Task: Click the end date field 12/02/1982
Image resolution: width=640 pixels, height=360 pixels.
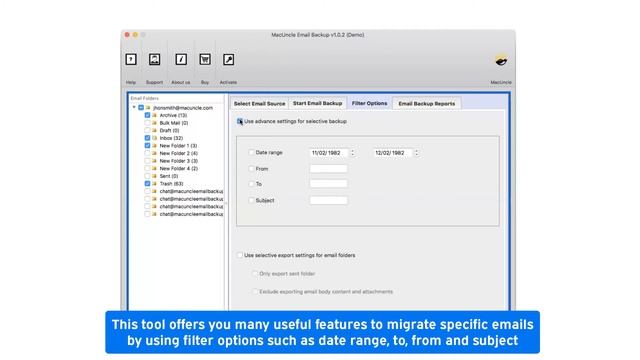Action: click(x=392, y=153)
